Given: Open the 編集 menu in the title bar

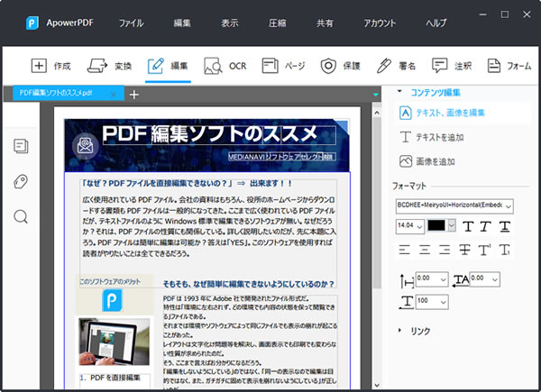Looking at the screenshot, I should [182, 23].
